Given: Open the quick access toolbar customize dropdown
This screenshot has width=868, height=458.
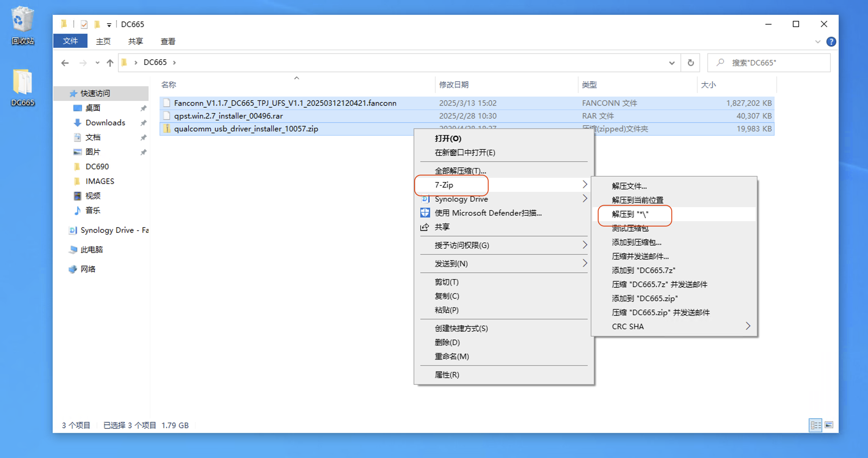Looking at the screenshot, I should (x=109, y=25).
